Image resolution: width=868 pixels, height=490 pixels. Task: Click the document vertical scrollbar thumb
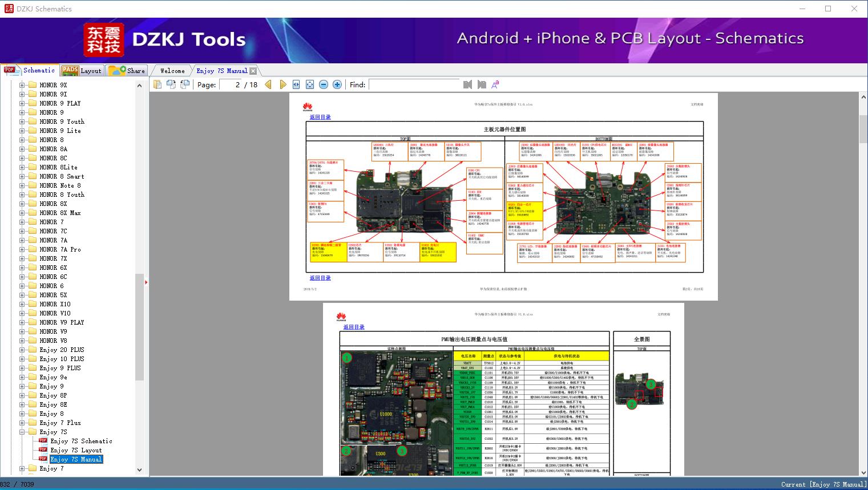863,129
